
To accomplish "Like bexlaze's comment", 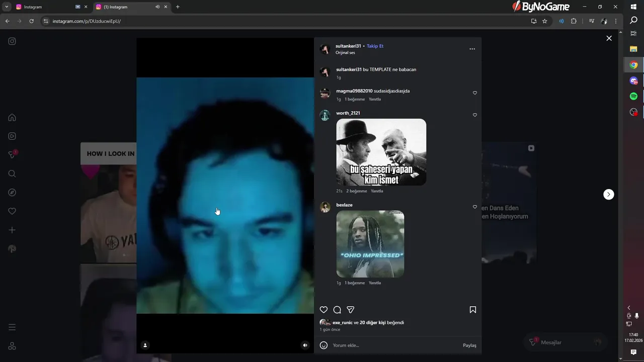I will (x=475, y=207).
